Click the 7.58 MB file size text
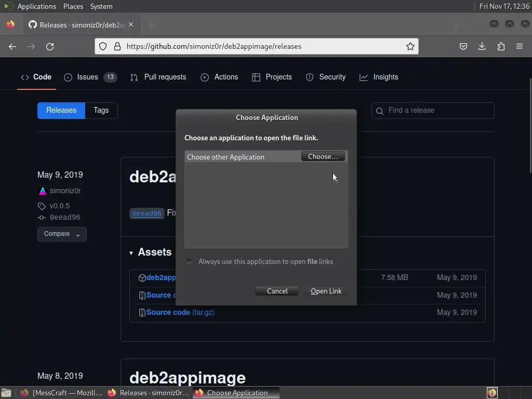The width and height of the screenshot is (532, 399). (x=394, y=277)
